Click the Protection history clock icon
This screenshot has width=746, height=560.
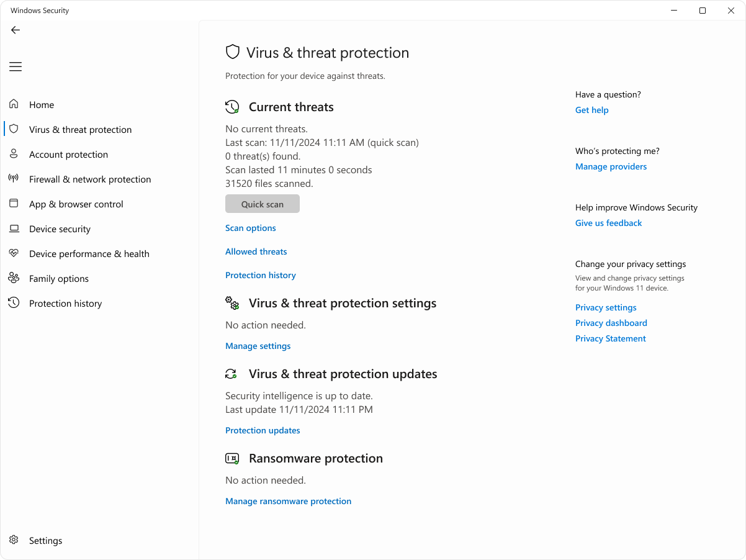pos(14,303)
